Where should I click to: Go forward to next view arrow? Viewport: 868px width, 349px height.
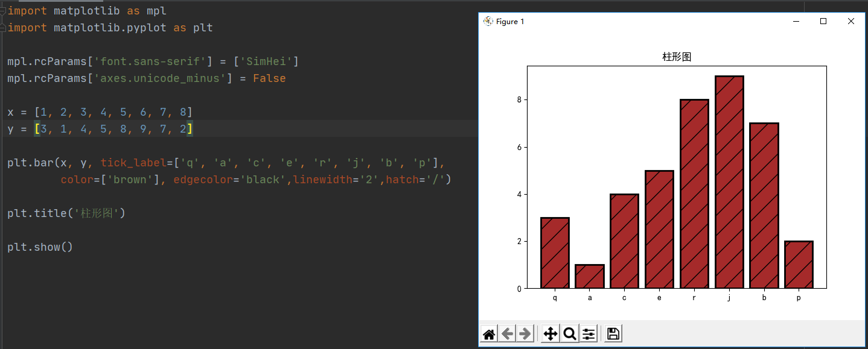pyautogui.click(x=525, y=334)
